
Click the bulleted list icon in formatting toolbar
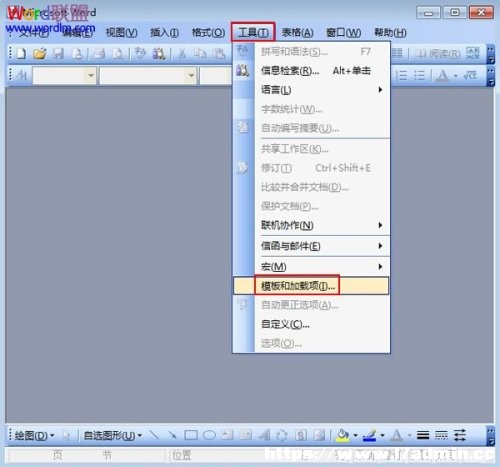click(419, 75)
